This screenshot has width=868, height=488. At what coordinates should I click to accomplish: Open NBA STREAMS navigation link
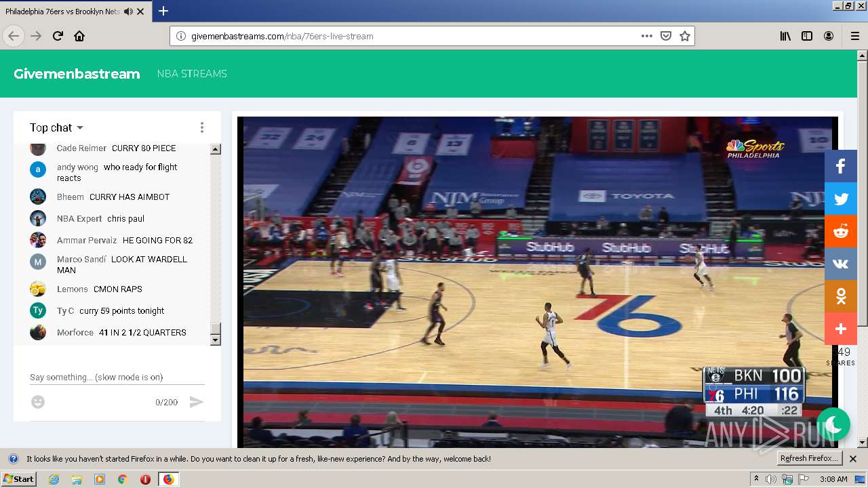point(192,74)
